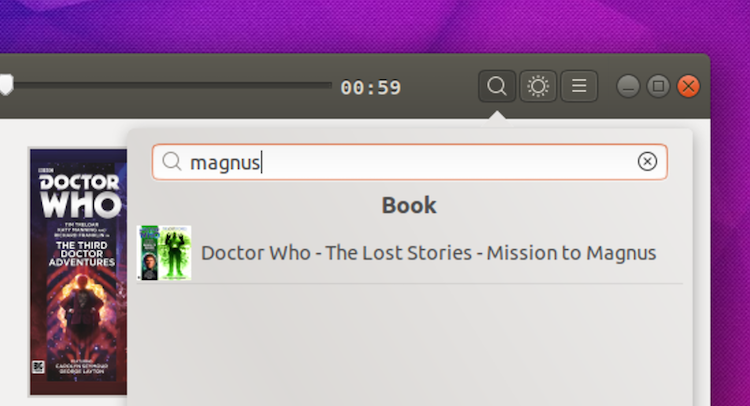
Task: Click the purple desktop wallpaper
Action: pos(375,26)
